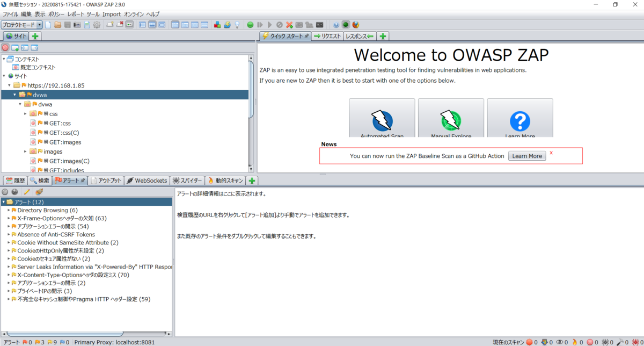Click Learn More in the News box

pyautogui.click(x=527, y=156)
